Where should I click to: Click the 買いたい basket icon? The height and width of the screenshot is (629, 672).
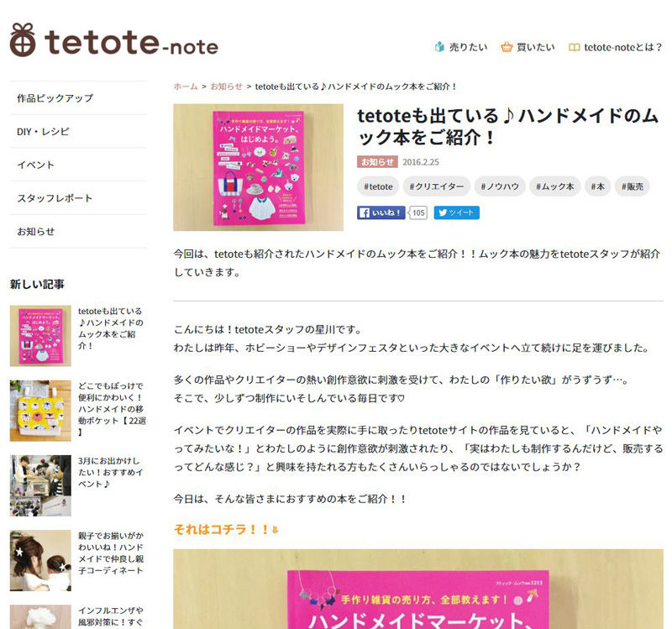(507, 47)
